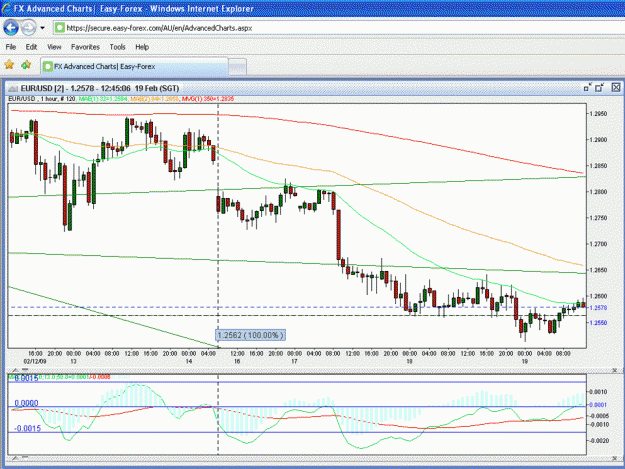This screenshot has width=625, height=469.
Task: Click the Add to Favorites star-plus icon
Action: tap(26, 65)
